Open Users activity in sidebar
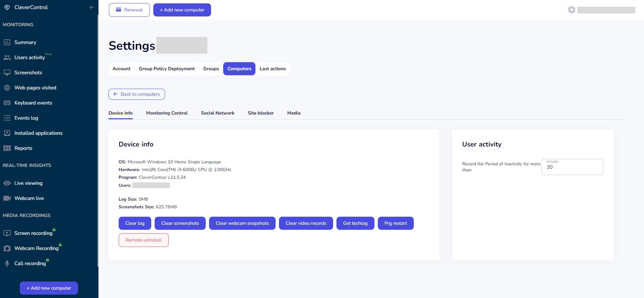 30,57
